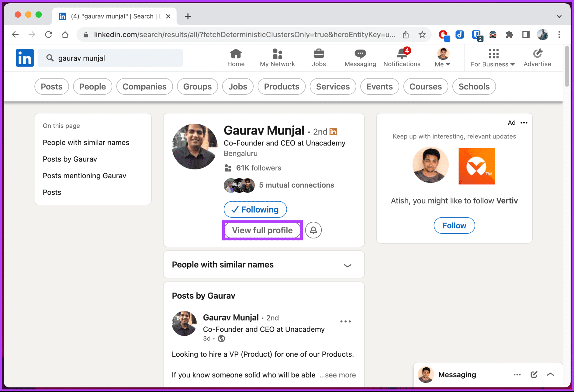Select Companies filter tab

click(x=144, y=86)
